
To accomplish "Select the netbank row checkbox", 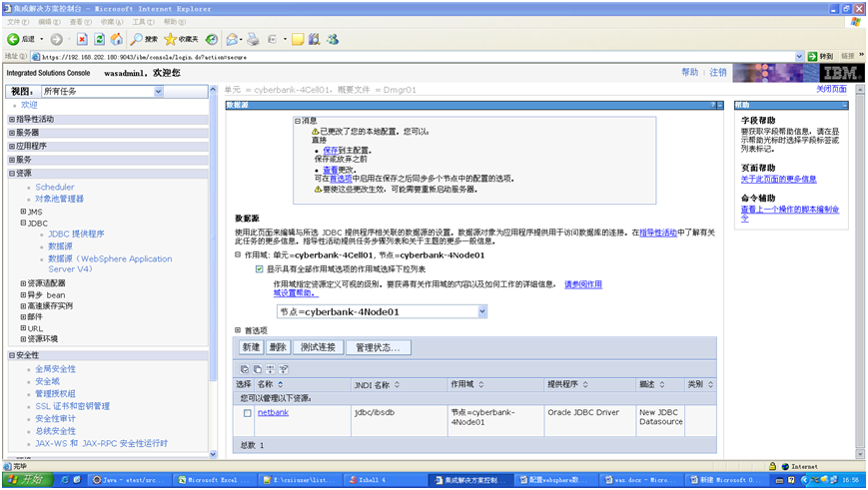I will [248, 413].
